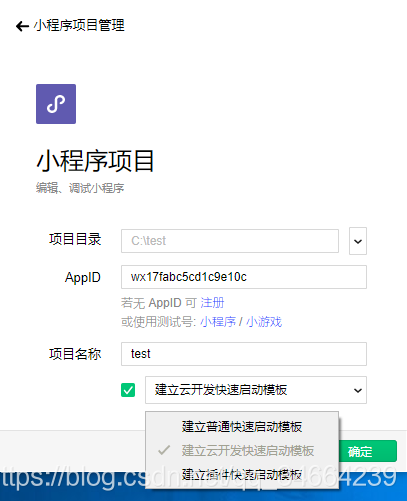
Task: Select 建立普通快速启动模板 option
Action: click(242, 427)
